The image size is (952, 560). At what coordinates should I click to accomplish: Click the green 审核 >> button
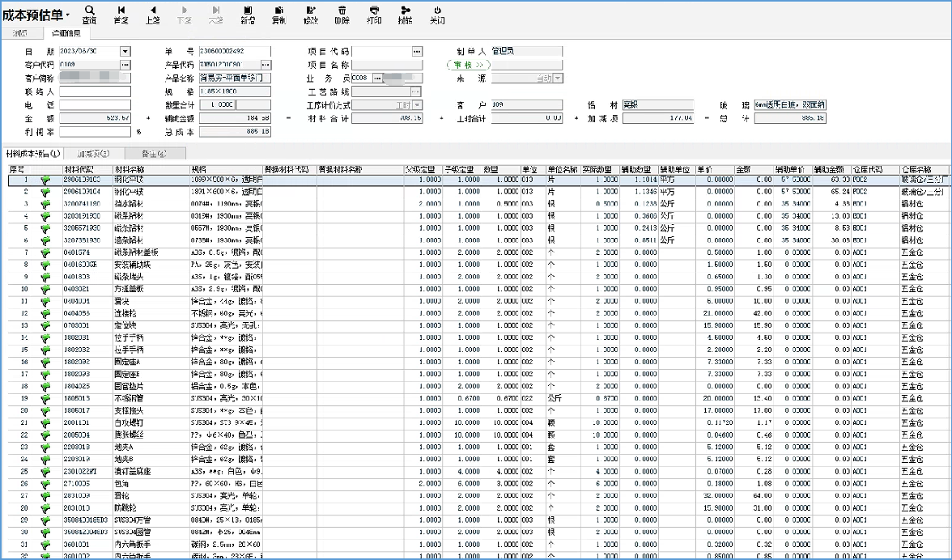[468, 65]
